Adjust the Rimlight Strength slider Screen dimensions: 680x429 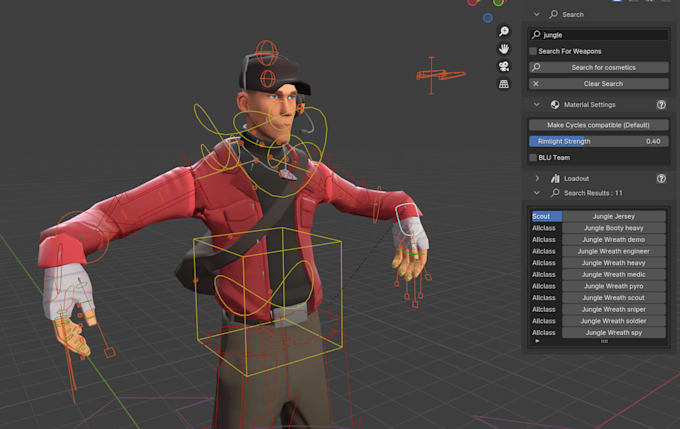tap(598, 141)
